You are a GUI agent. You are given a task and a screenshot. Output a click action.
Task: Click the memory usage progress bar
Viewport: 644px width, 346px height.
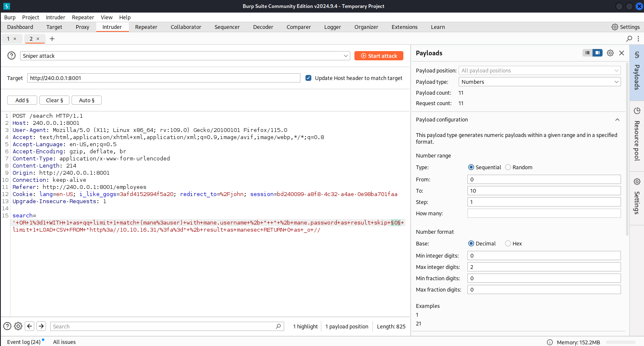coord(621,342)
